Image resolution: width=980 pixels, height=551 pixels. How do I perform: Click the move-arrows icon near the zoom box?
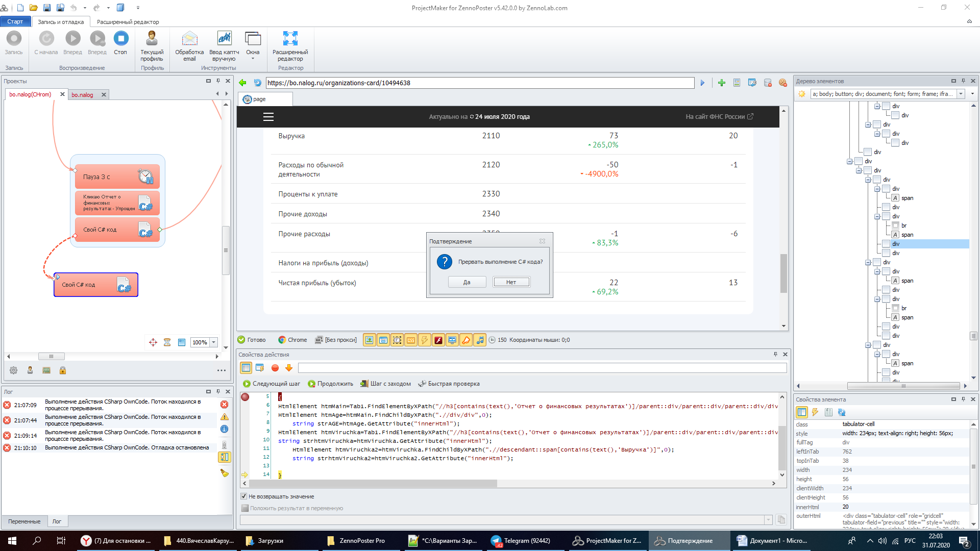pos(153,342)
